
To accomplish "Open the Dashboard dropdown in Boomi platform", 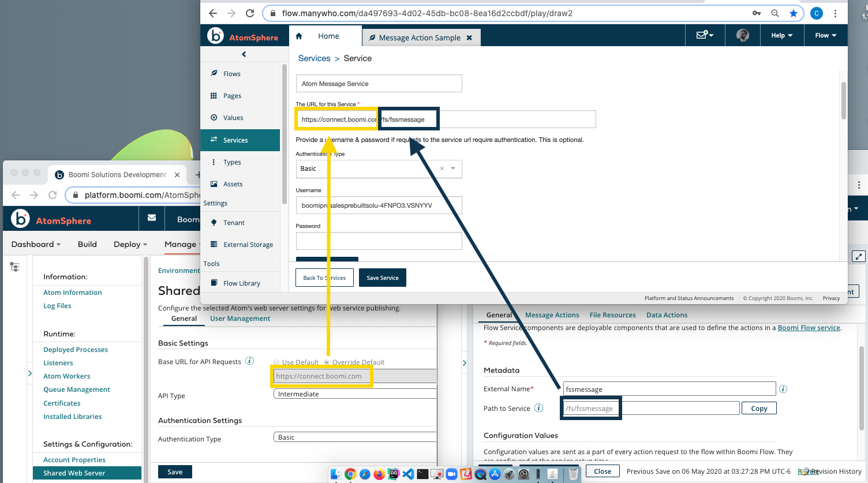I will click(x=36, y=244).
